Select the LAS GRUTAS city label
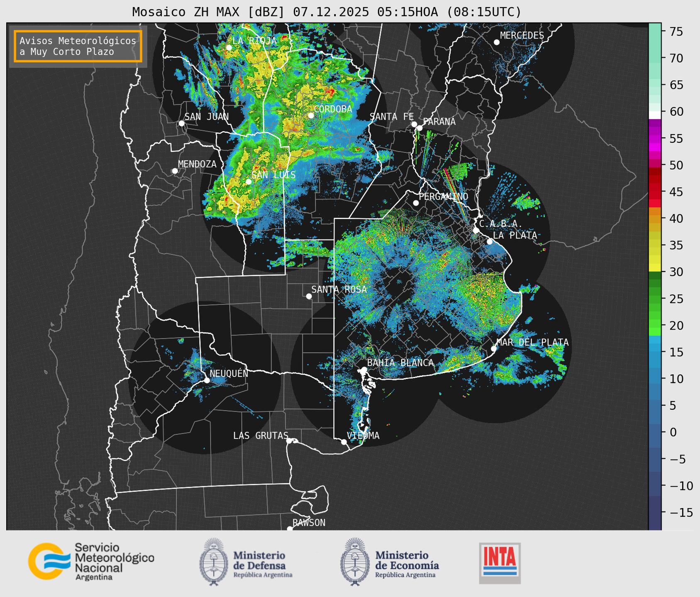This screenshot has height=597, width=700. pyautogui.click(x=261, y=436)
